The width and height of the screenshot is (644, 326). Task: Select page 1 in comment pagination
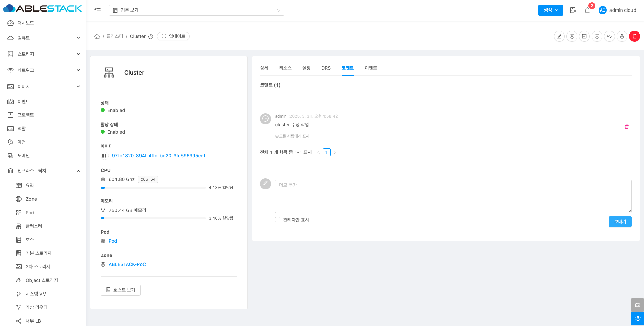click(x=327, y=152)
